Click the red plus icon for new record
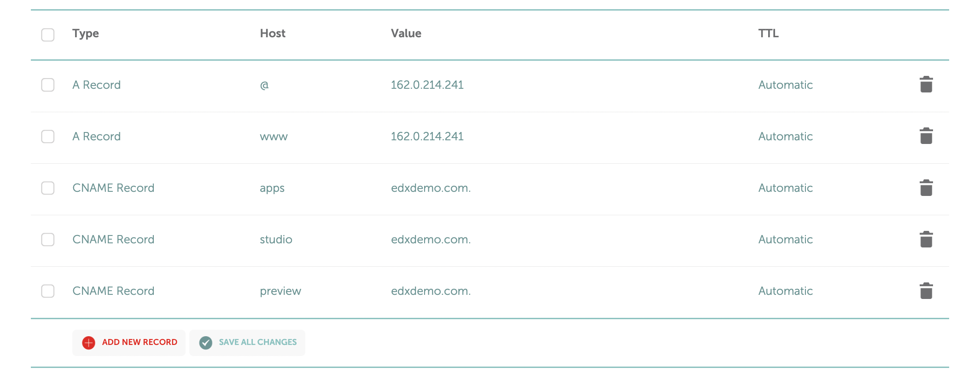Viewport: 980px width, 379px height. coord(88,343)
